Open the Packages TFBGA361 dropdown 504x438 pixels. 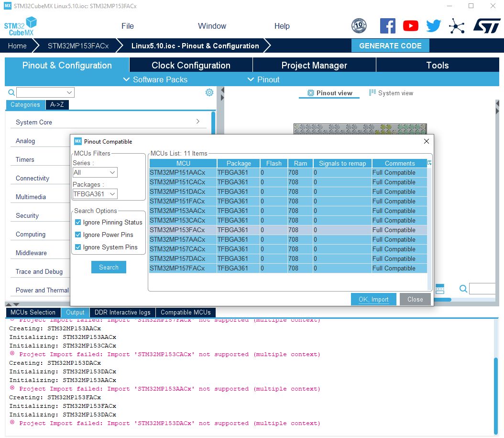(95, 194)
